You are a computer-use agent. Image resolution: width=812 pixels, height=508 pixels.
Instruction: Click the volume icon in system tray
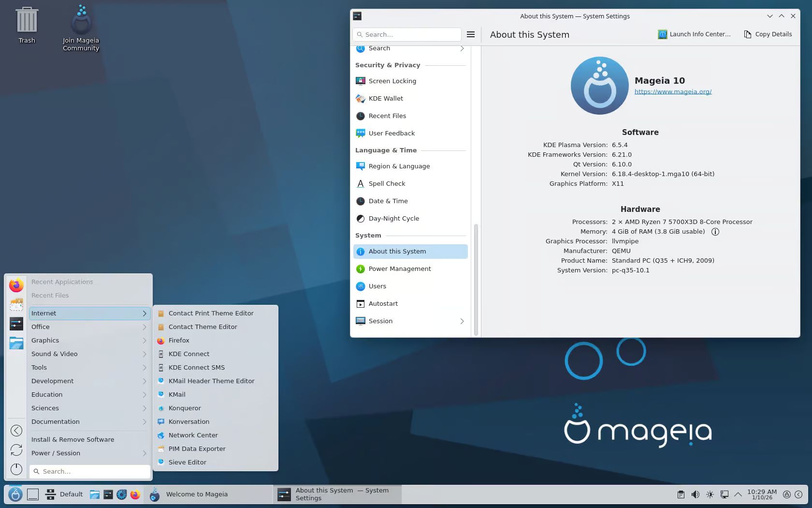[695, 494]
